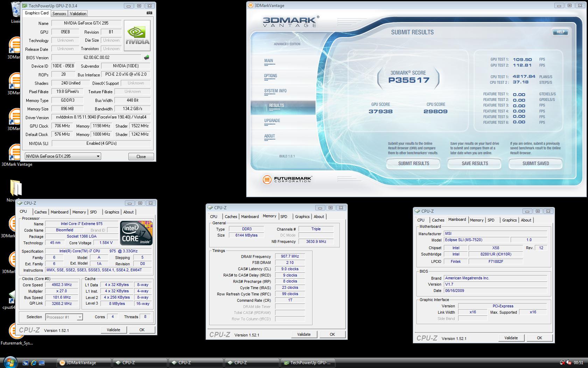Click Validate in the CPU-Z CPU window
Viewport: 588px width, 368px height.
click(x=113, y=330)
